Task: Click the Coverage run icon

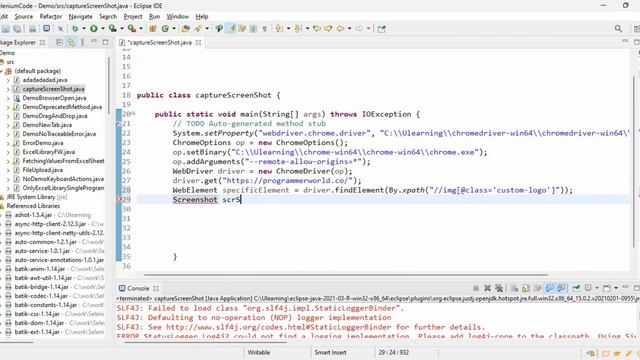Action: [112, 29]
